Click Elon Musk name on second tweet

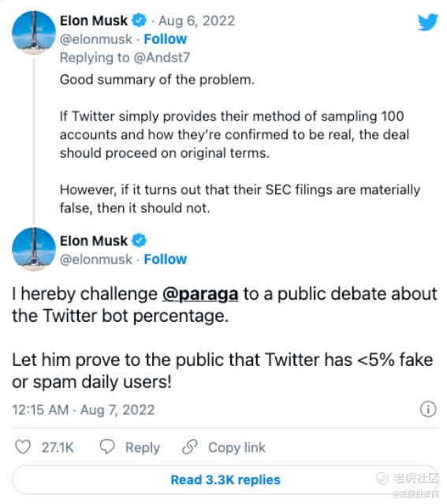coord(94,241)
